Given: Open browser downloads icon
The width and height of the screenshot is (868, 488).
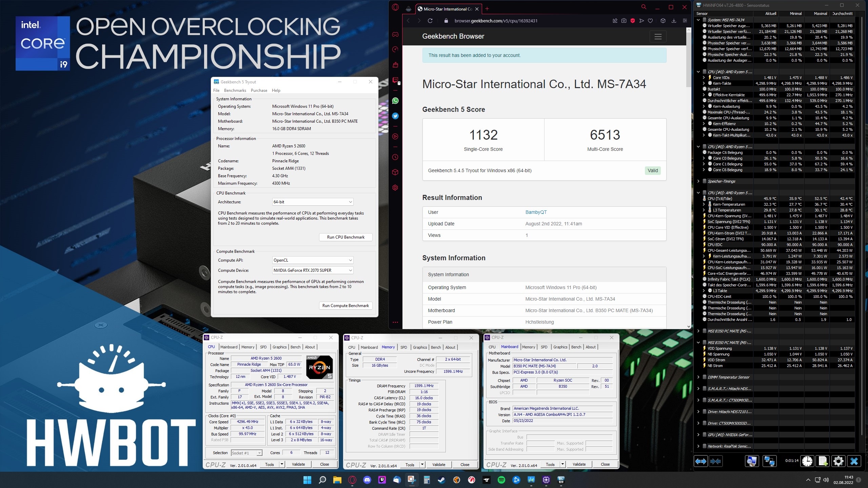Looking at the screenshot, I should (674, 21).
